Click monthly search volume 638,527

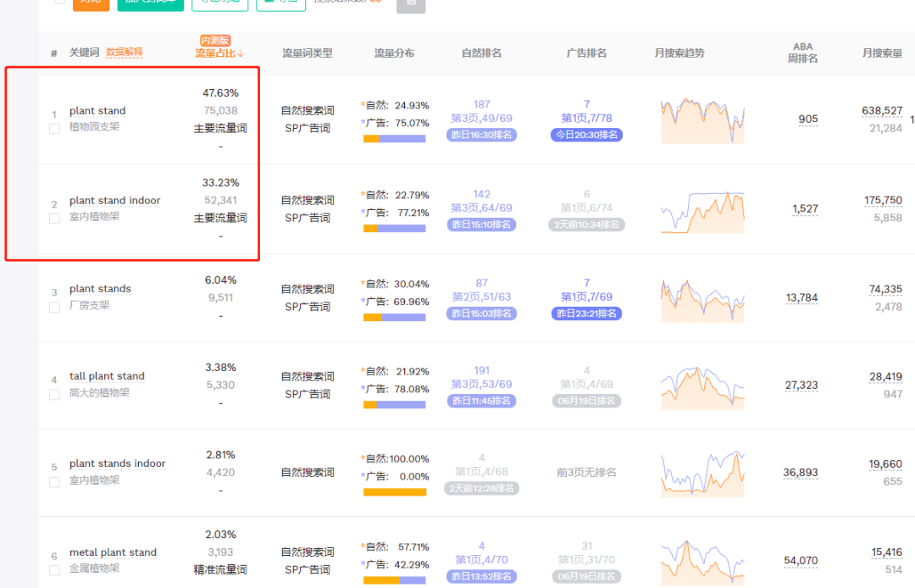pos(882,111)
